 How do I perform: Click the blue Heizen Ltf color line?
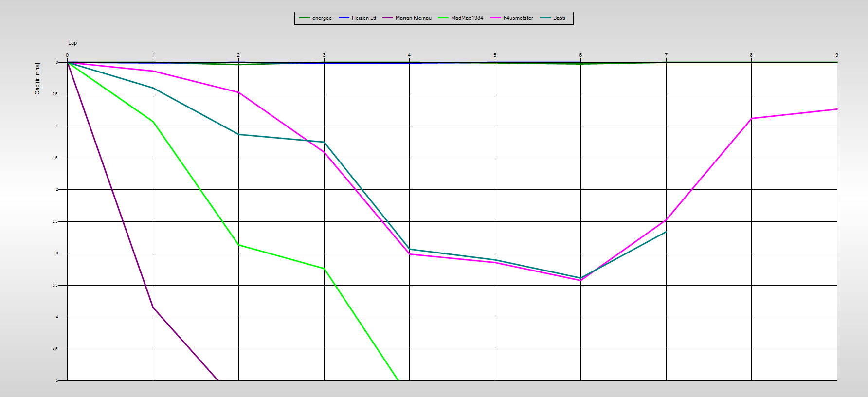pyautogui.click(x=344, y=18)
